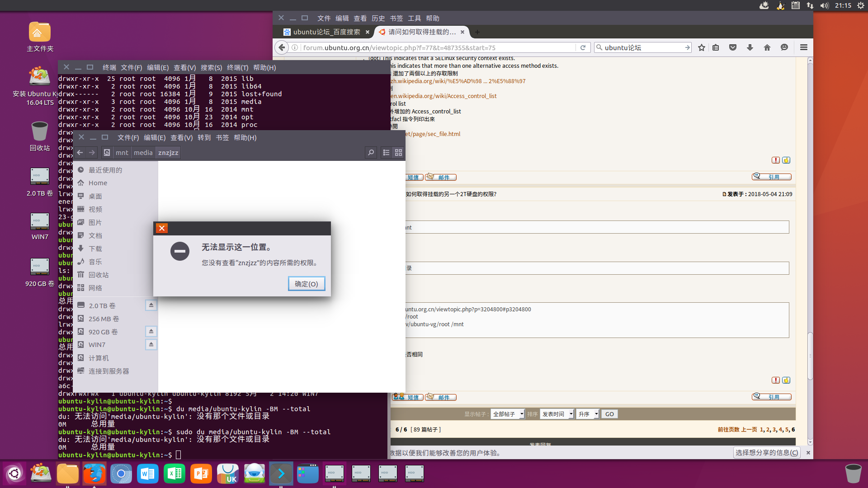Click 短信 button at bottom post
868x488 pixels.
point(408,397)
